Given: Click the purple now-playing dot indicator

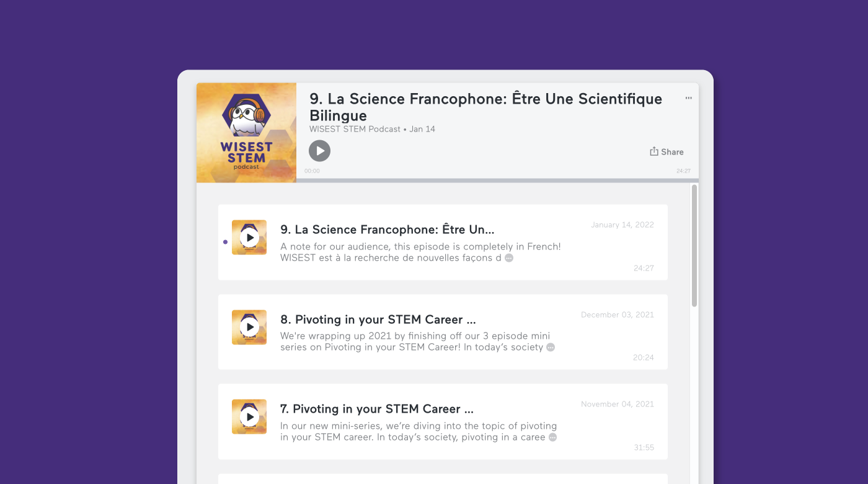Looking at the screenshot, I should coord(225,242).
